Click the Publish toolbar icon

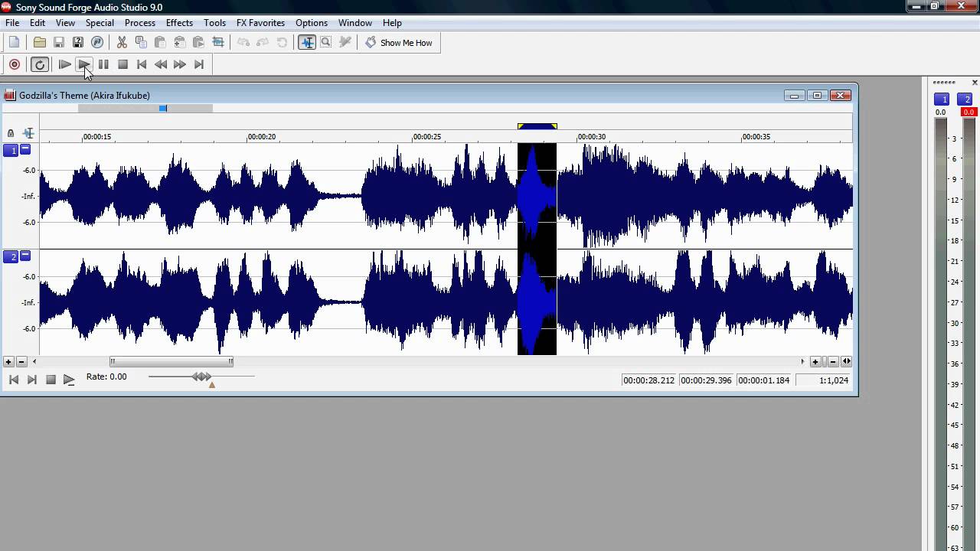97,43
